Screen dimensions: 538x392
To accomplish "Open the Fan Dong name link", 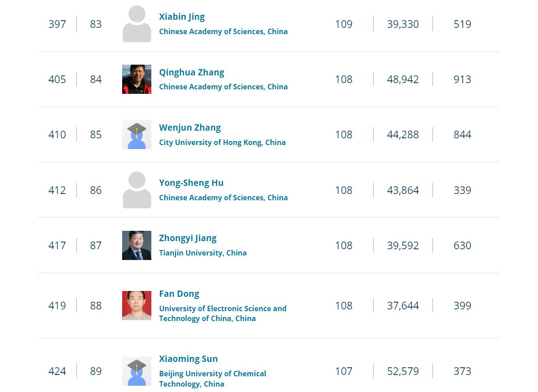I will (x=179, y=294).
